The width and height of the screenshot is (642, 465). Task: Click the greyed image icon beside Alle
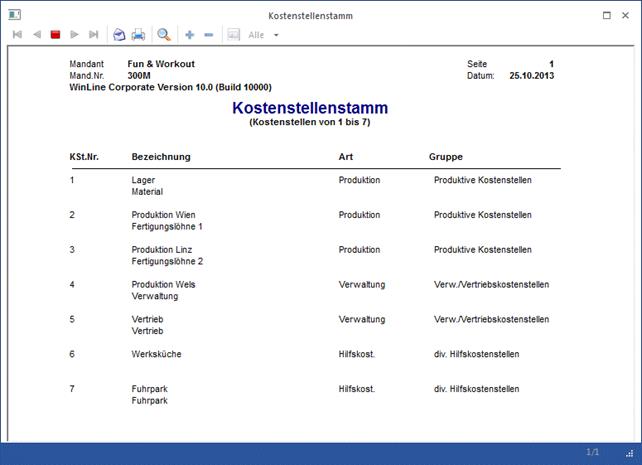(x=234, y=35)
